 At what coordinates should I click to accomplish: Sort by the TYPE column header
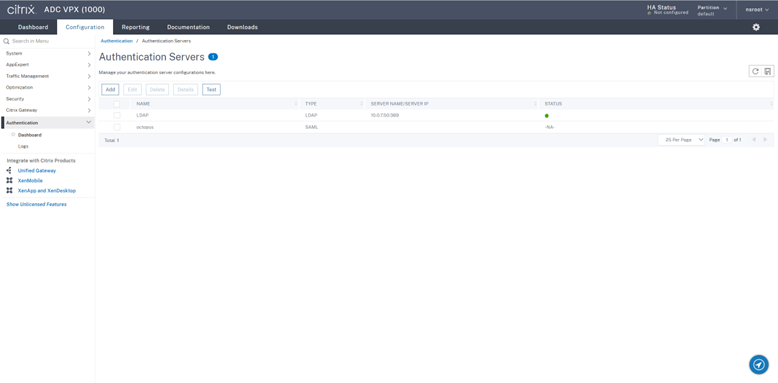(332, 104)
